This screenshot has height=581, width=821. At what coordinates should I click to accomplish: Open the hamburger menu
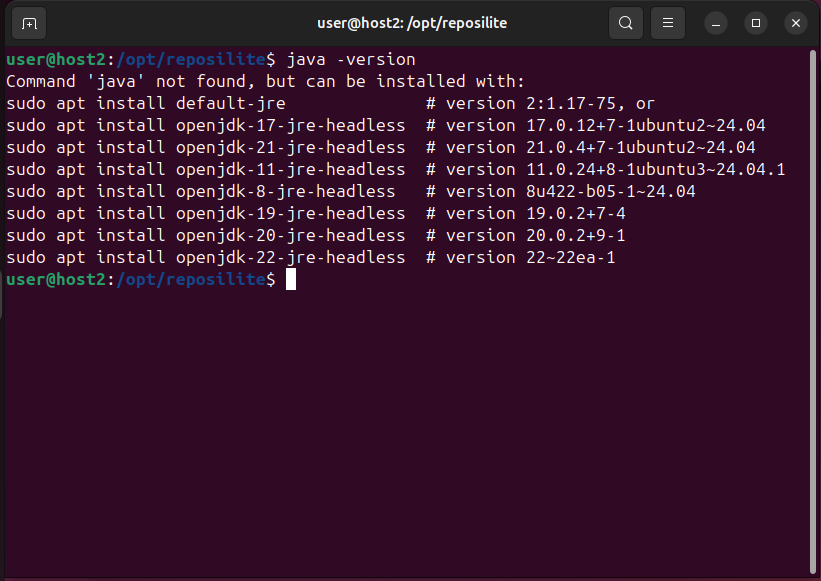click(668, 23)
